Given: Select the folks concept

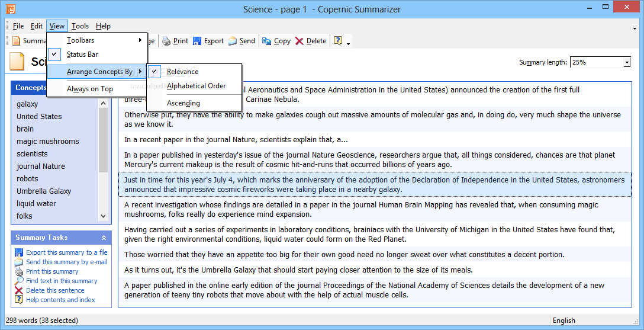Looking at the screenshot, I should coord(24,216).
